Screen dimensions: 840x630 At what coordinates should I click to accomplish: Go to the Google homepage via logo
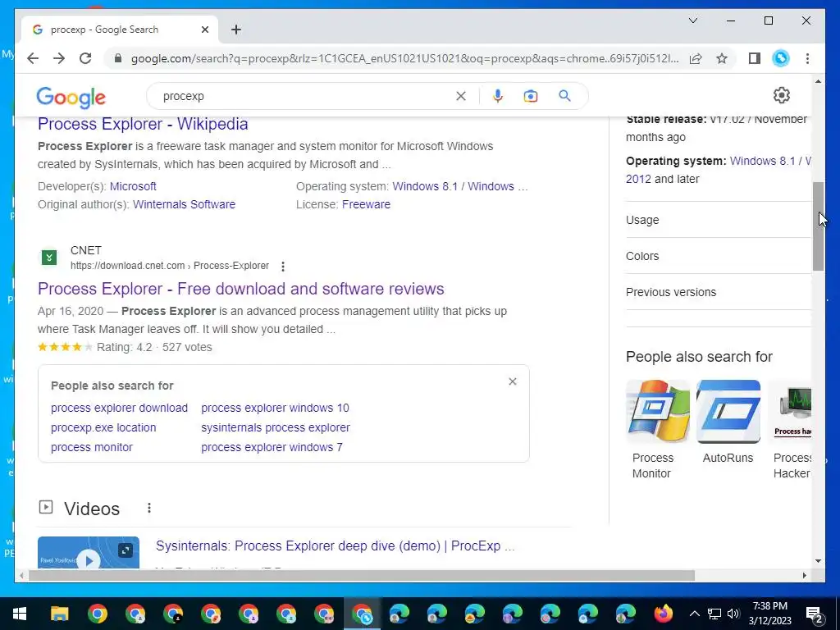click(71, 97)
